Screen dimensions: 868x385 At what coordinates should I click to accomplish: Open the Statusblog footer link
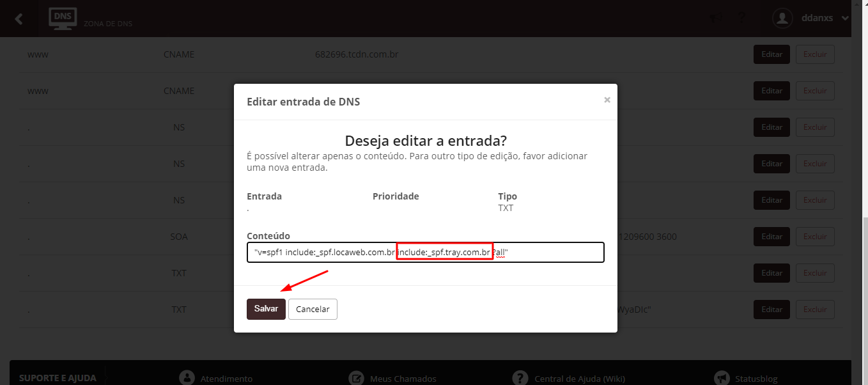(756, 379)
